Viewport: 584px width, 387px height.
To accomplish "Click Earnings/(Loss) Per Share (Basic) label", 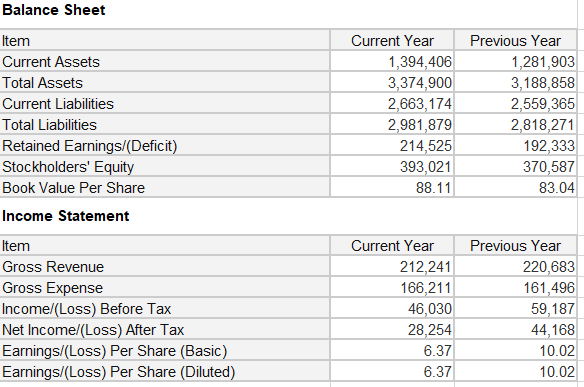I will point(114,351).
